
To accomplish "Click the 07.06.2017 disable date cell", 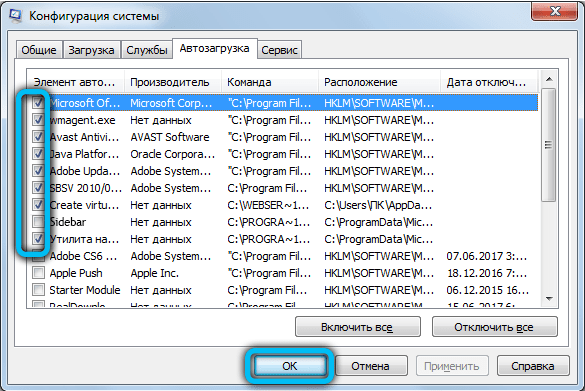I will (x=487, y=256).
